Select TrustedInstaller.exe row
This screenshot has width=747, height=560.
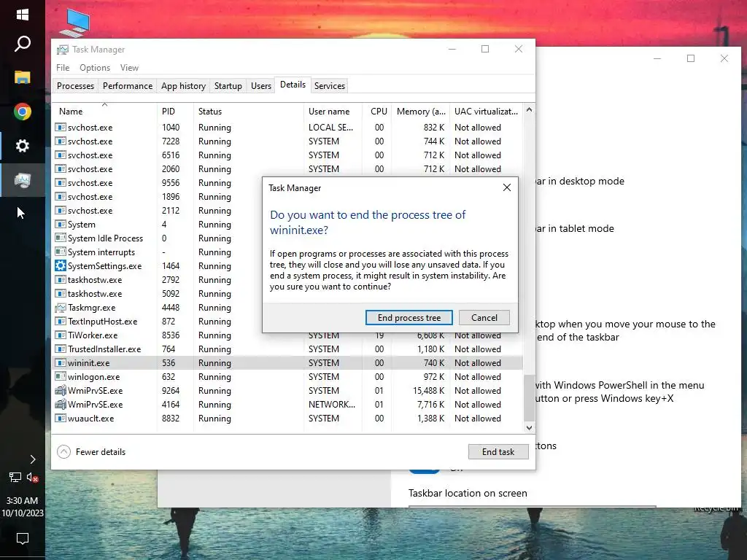point(288,349)
